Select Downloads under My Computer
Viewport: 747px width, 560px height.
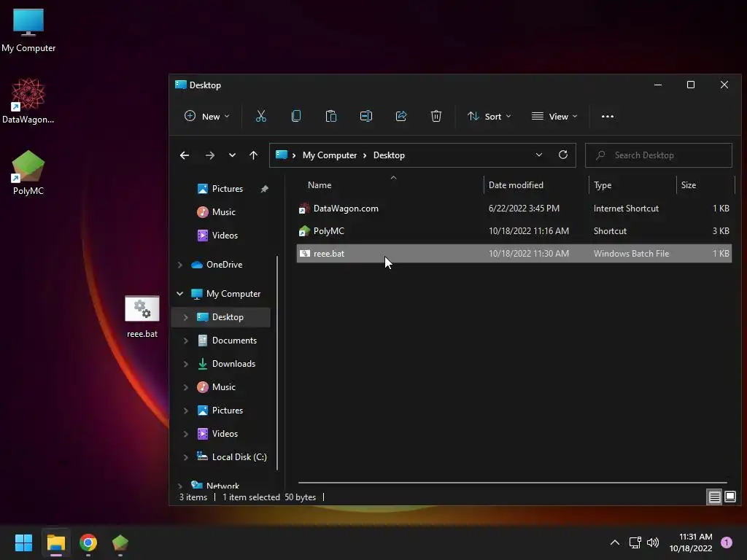(x=233, y=364)
